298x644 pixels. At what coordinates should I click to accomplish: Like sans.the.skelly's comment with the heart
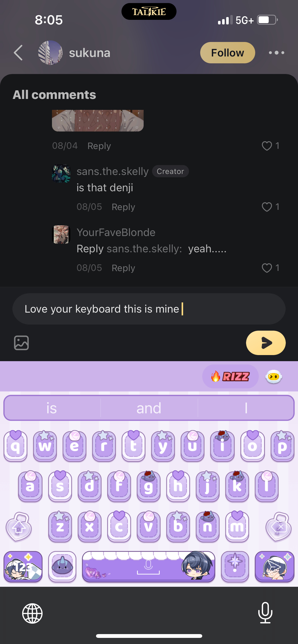pos(267,207)
